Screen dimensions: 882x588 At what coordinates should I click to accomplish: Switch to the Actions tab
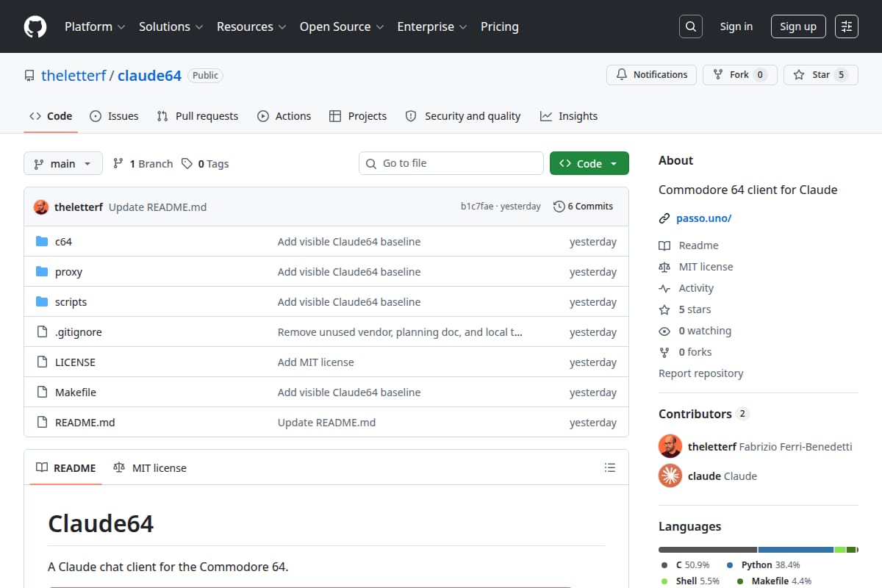point(284,116)
